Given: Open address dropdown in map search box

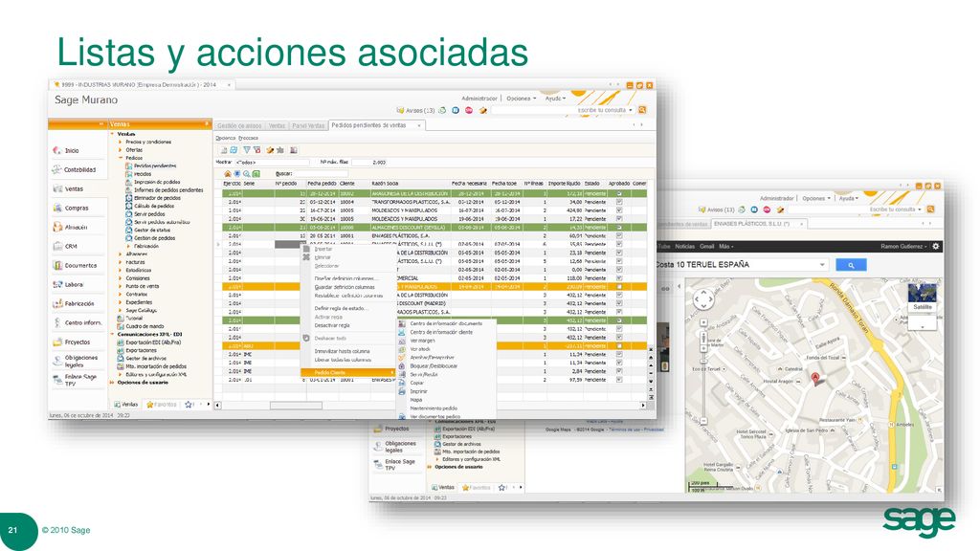Looking at the screenshot, I should coord(822,265).
